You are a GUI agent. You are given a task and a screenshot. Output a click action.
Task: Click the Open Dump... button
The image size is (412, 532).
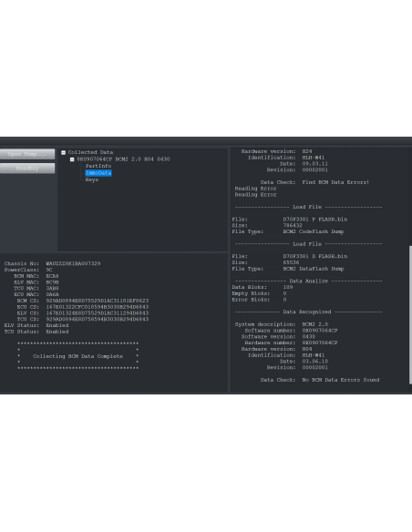pyautogui.click(x=27, y=154)
